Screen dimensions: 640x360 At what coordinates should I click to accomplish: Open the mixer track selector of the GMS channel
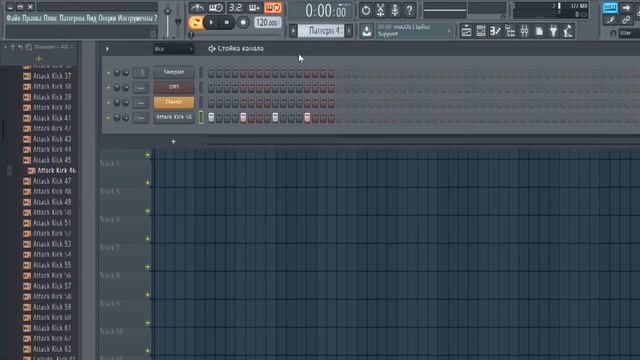tap(140, 88)
